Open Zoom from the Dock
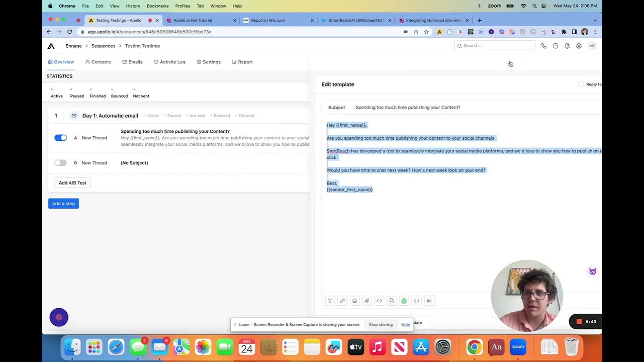The height and width of the screenshot is (362, 644). 518,347
